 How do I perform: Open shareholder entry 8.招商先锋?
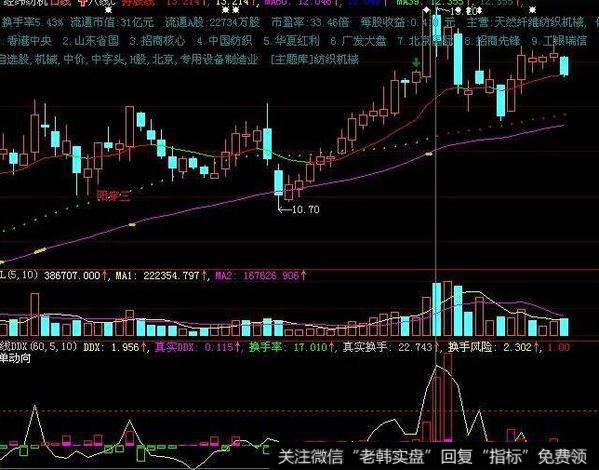[492, 41]
